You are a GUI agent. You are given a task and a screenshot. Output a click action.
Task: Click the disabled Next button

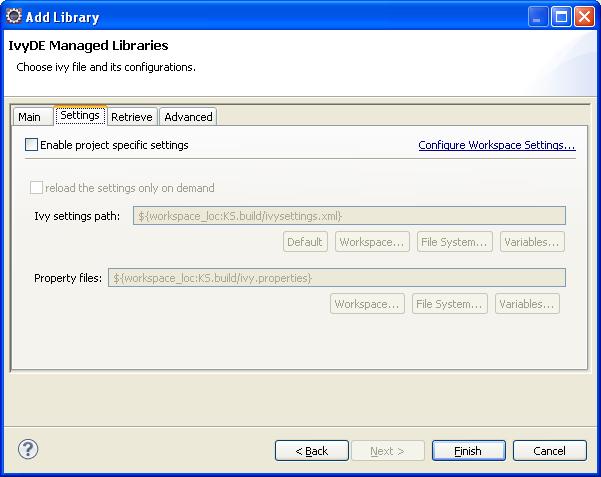[388, 451]
